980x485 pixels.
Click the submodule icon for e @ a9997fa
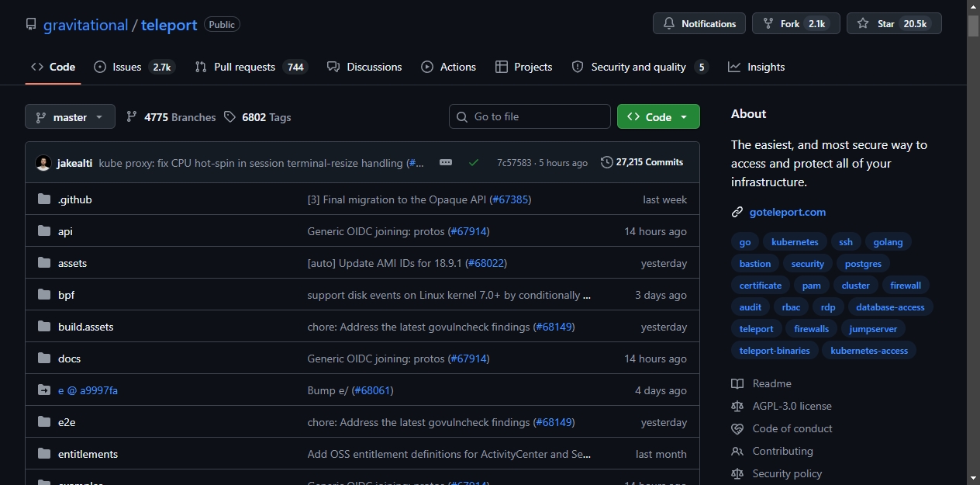pyautogui.click(x=44, y=390)
